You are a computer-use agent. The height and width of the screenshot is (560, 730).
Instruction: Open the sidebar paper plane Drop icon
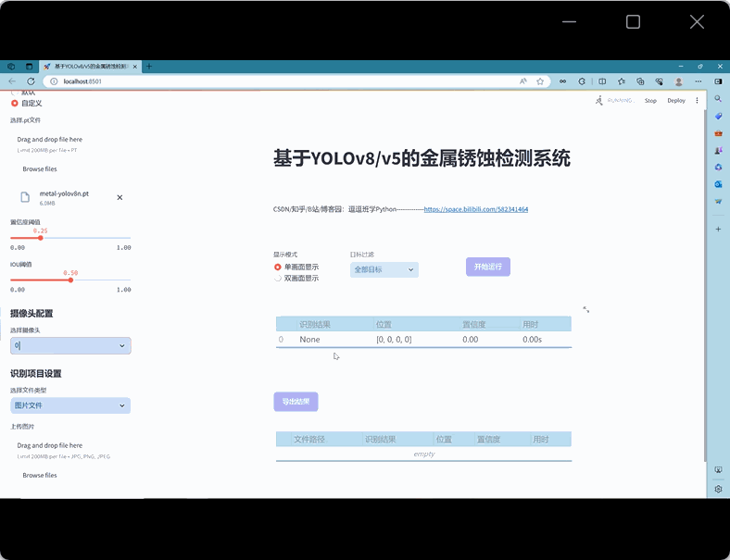(x=718, y=202)
